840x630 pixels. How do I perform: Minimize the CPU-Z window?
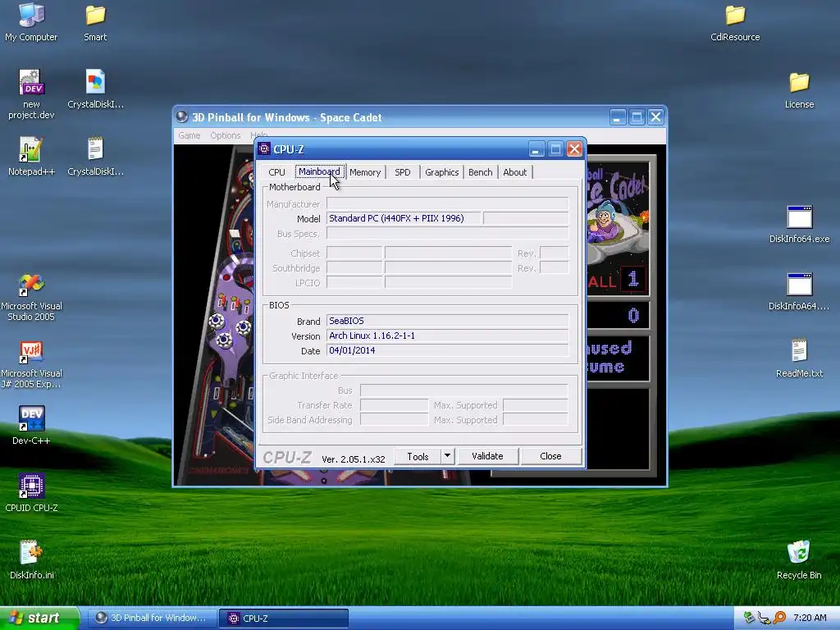click(536, 149)
